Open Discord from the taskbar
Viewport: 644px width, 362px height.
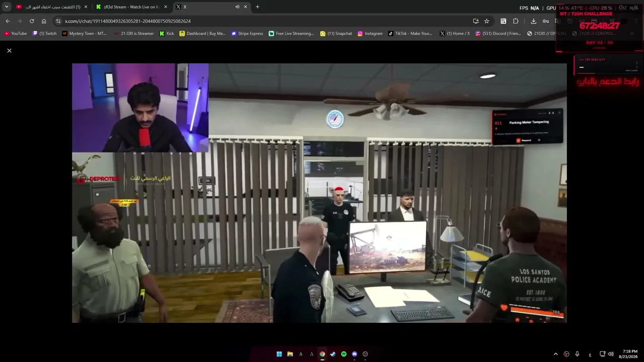(355, 354)
